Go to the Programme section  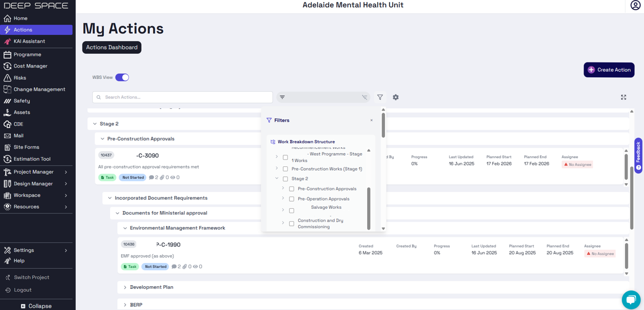pos(27,55)
